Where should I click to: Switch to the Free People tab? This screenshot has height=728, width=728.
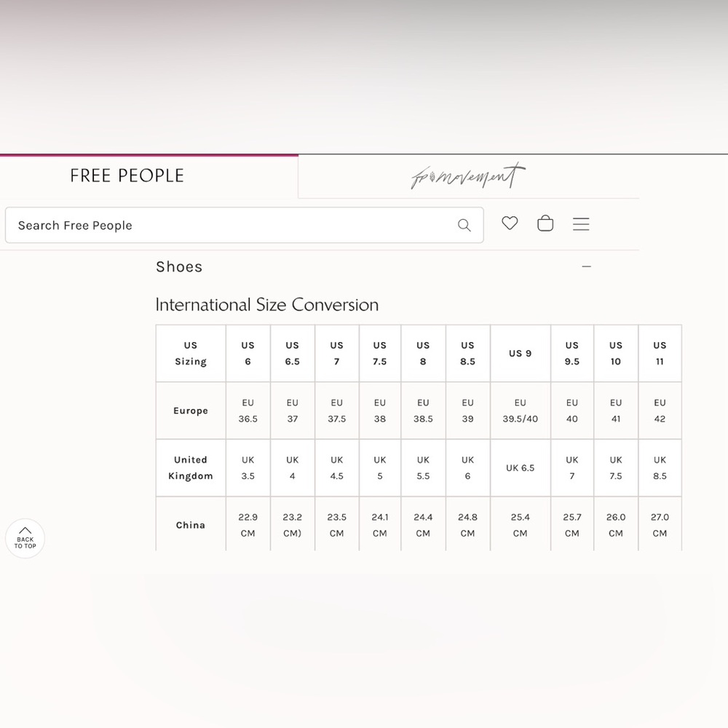point(127,176)
